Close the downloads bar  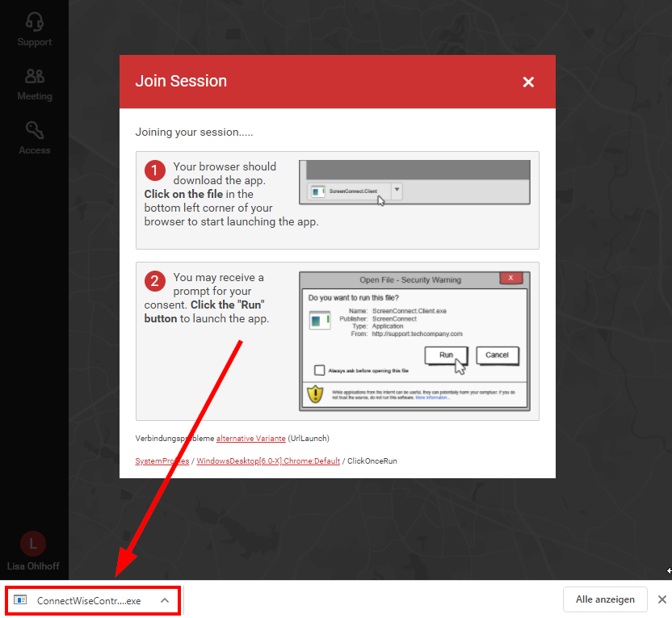click(x=661, y=599)
